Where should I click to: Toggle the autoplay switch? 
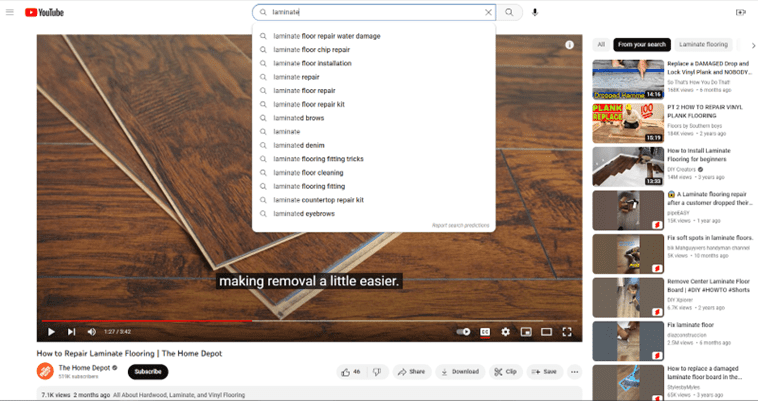(x=463, y=331)
